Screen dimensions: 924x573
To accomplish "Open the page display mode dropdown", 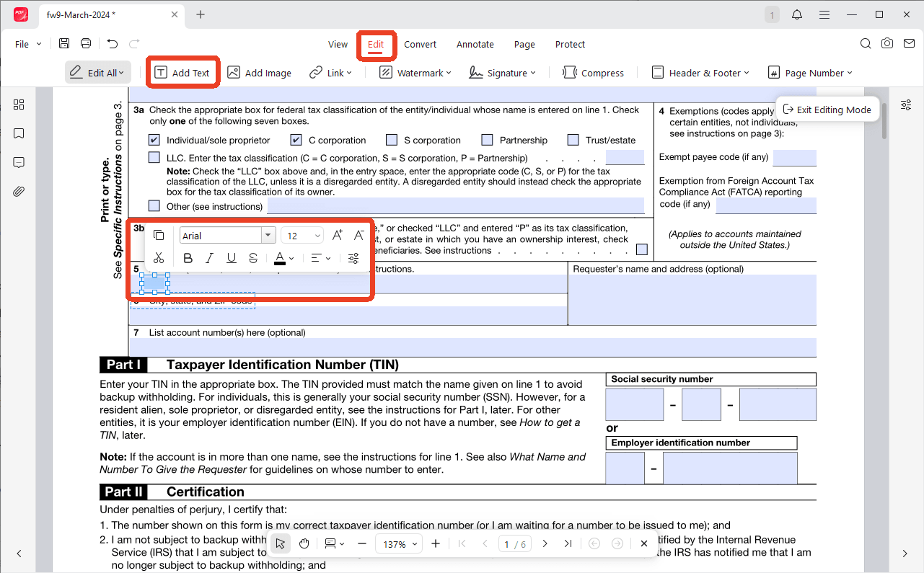I will coord(334,543).
